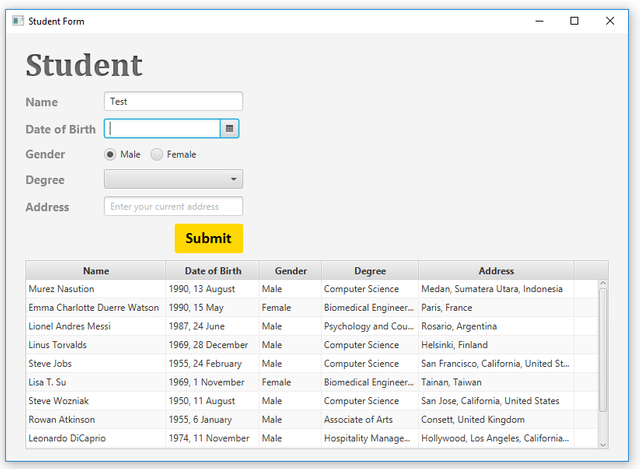The width and height of the screenshot is (640, 469).
Task: Select the Steve Wozniak row
Action: 312,401
